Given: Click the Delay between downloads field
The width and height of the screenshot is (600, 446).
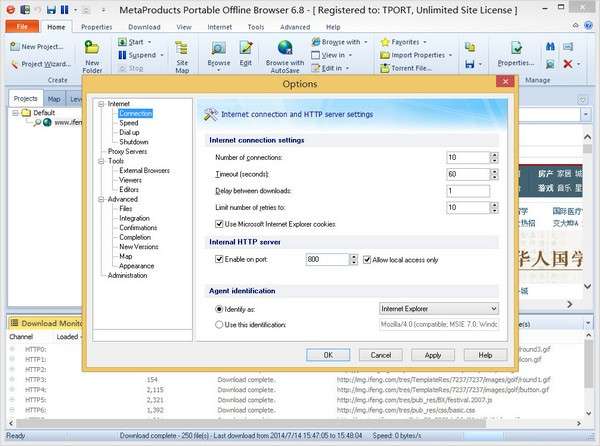Looking at the screenshot, I should (468, 191).
